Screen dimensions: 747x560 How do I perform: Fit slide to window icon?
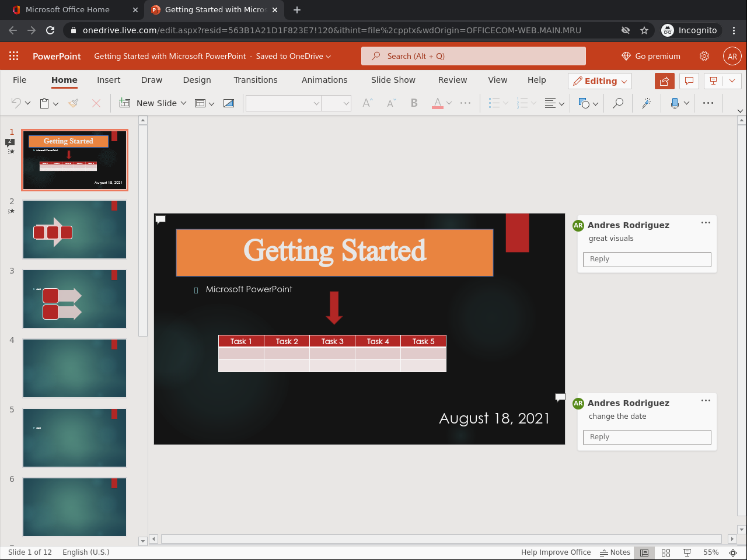coord(733,552)
